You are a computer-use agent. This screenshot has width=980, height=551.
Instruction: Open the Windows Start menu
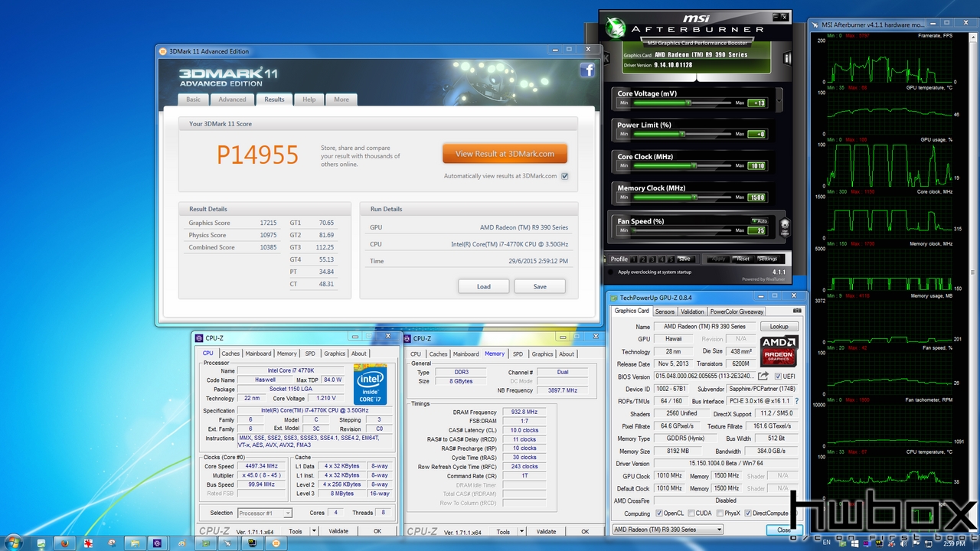tap(15, 543)
